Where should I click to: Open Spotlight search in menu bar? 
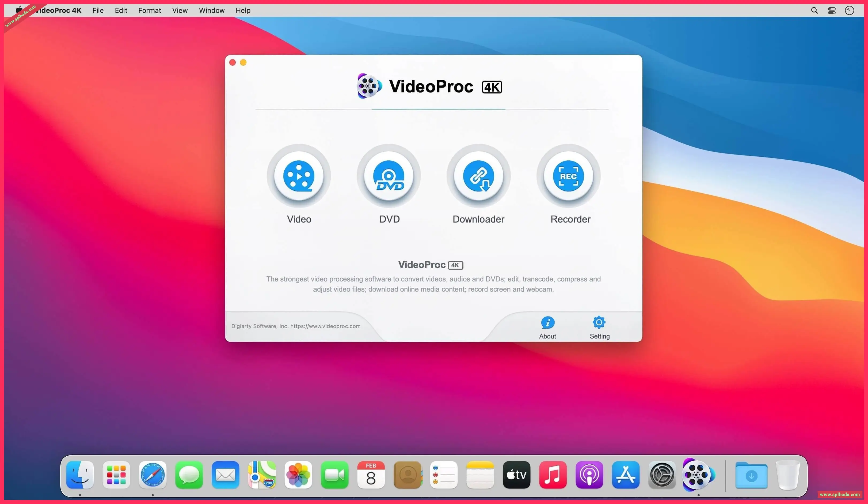point(814,10)
